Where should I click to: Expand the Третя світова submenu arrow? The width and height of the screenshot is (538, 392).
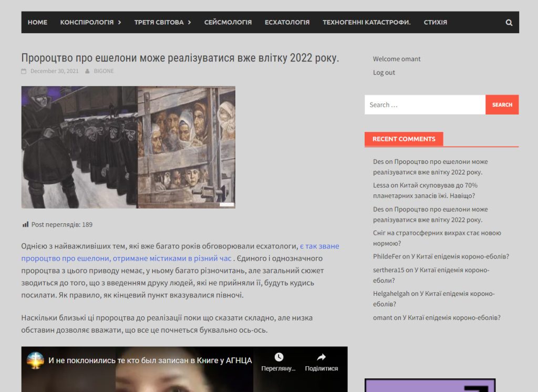189,22
